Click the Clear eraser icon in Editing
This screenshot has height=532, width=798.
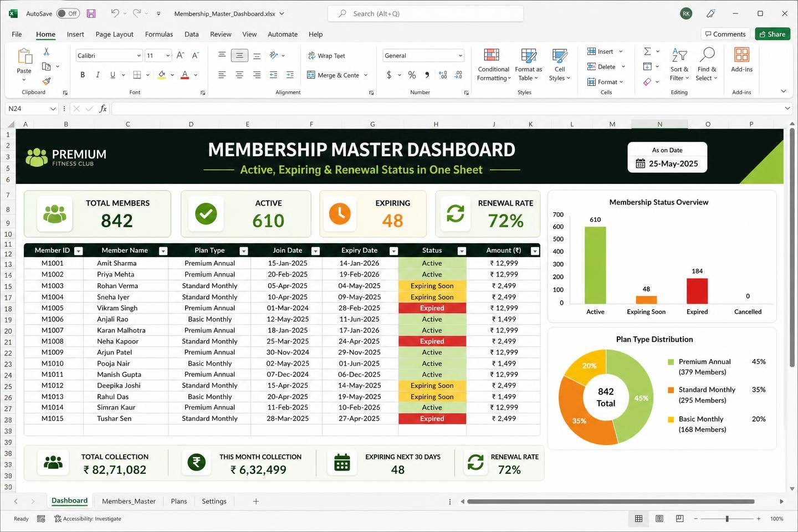647,82
